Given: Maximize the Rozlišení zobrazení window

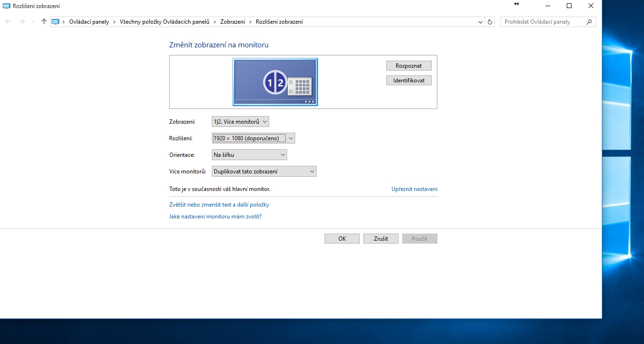Looking at the screenshot, I should [x=569, y=6].
